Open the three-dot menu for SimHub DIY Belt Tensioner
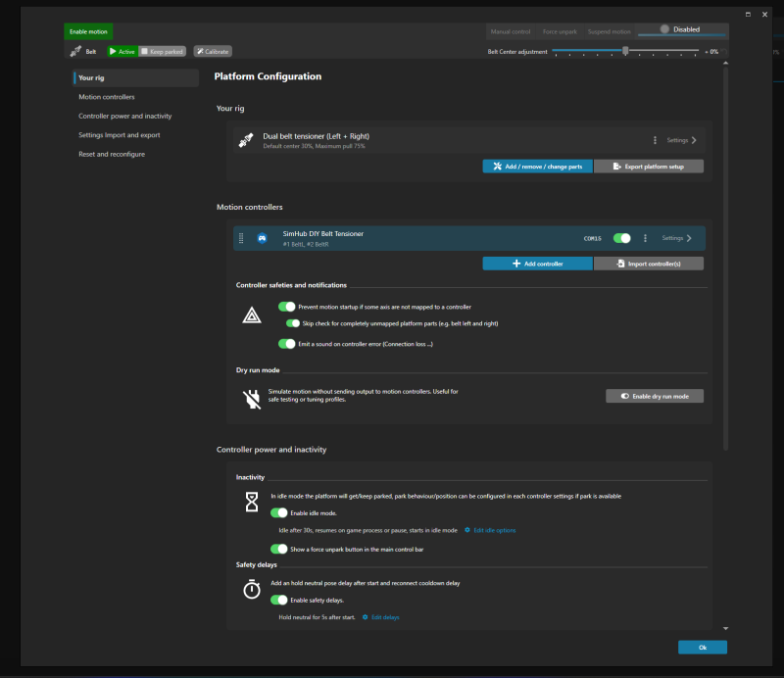The height and width of the screenshot is (678, 784). [x=645, y=238]
